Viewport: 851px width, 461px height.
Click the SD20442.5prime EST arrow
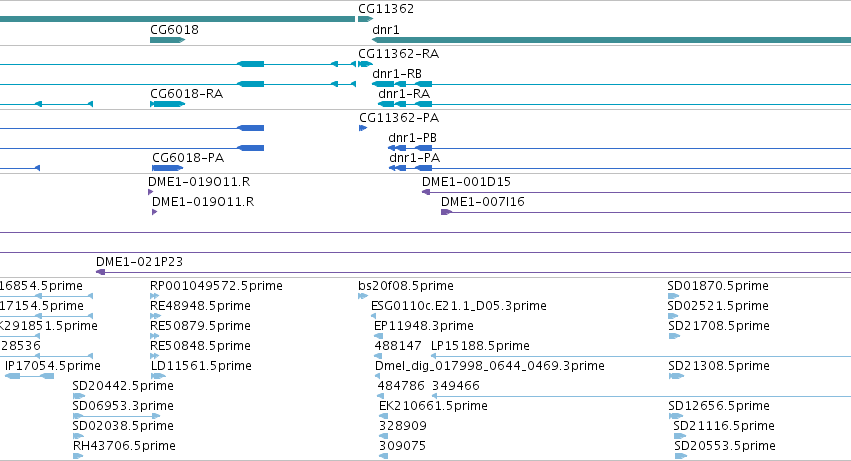pyautogui.click(x=79, y=396)
